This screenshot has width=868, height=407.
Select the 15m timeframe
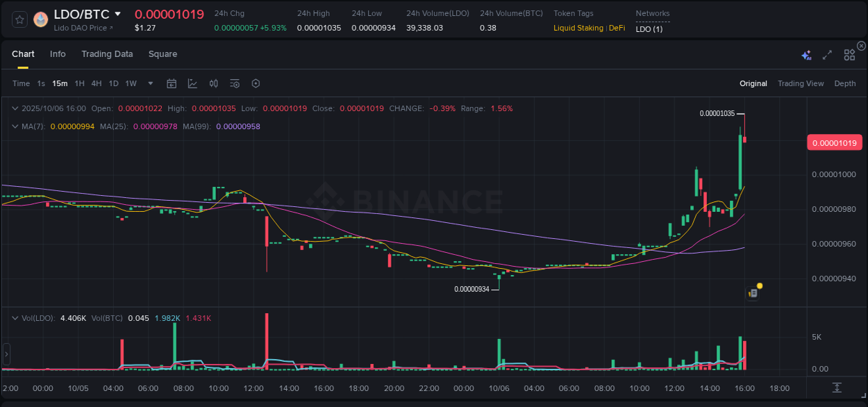pos(60,83)
